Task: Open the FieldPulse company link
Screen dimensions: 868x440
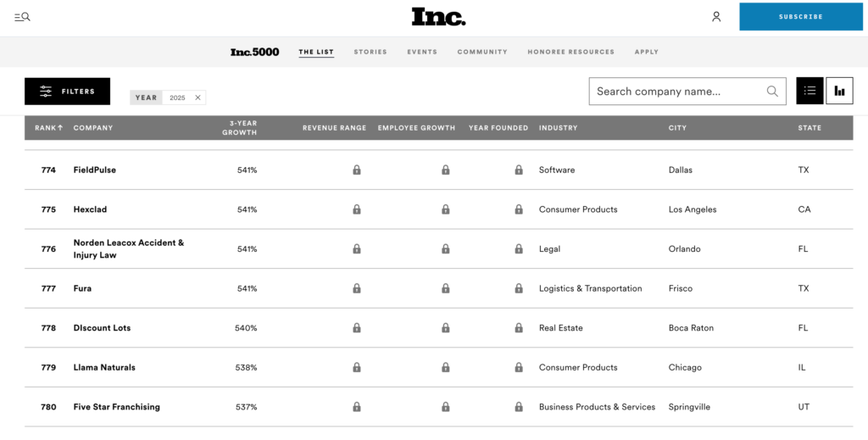Action: click(x=95, y=170)
